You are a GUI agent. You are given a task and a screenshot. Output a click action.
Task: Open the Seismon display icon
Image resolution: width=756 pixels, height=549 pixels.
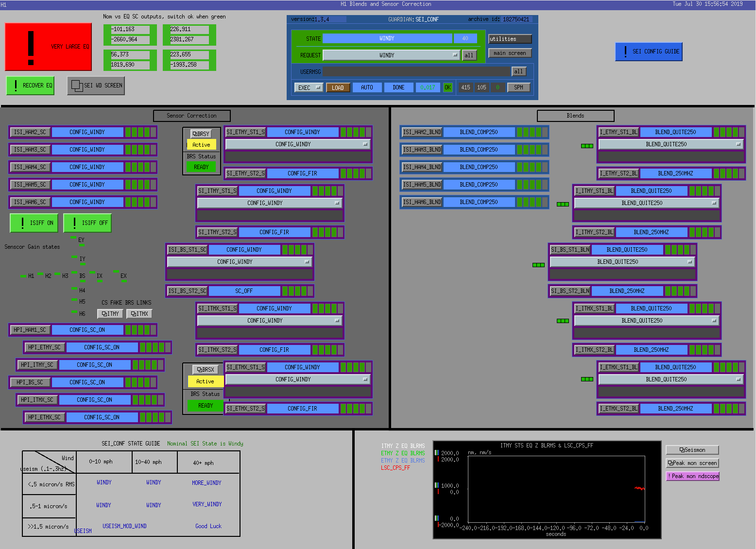coord(682,450)
